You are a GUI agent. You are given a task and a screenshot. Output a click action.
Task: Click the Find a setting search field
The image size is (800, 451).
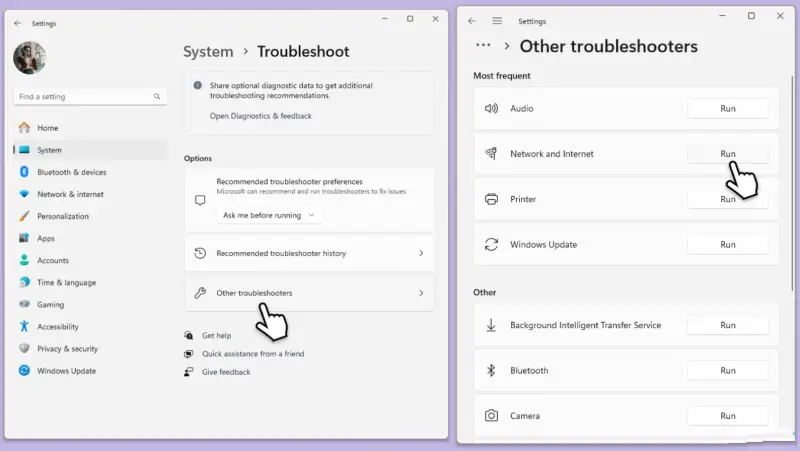(x=90, y=96)
